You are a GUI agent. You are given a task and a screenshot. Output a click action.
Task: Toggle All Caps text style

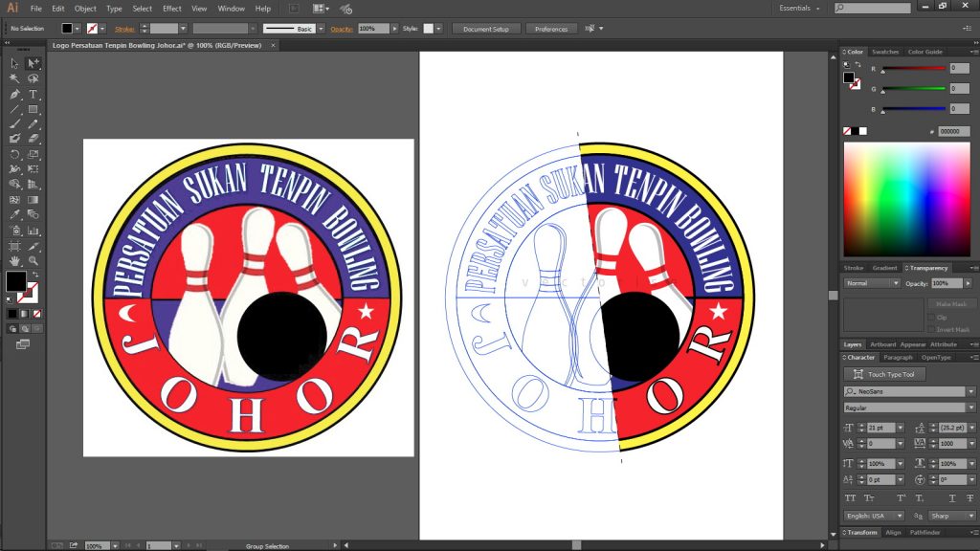point(850,497)
